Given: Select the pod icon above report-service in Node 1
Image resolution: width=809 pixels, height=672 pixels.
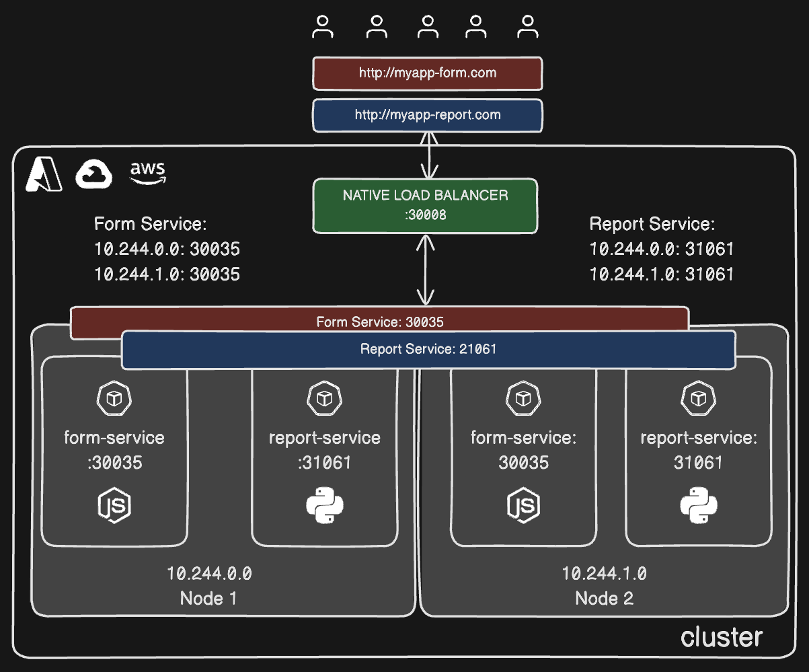Looking at the screenshot, I should click(x=325, y=399).
